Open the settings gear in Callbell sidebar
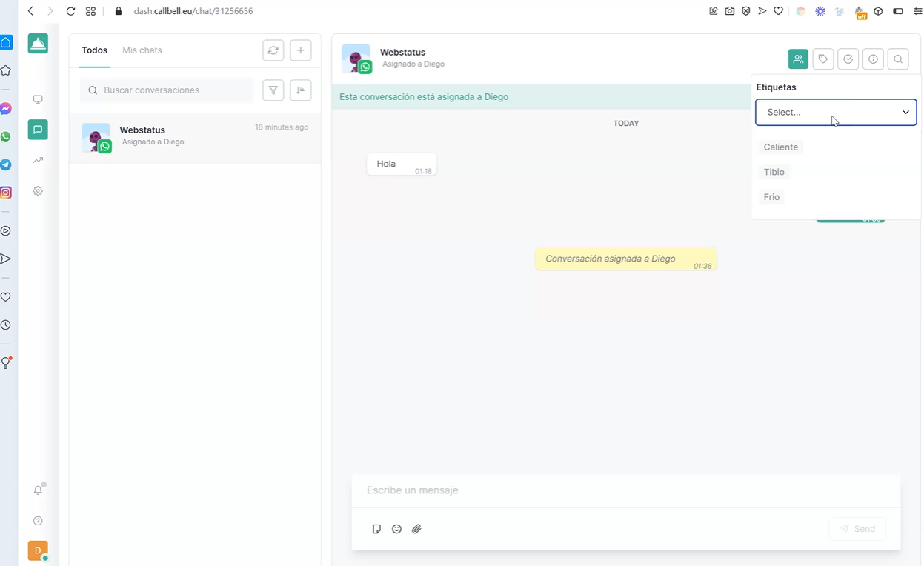This screenshot has width=924, height=566. pyautogui.click(x=38, y=190)
